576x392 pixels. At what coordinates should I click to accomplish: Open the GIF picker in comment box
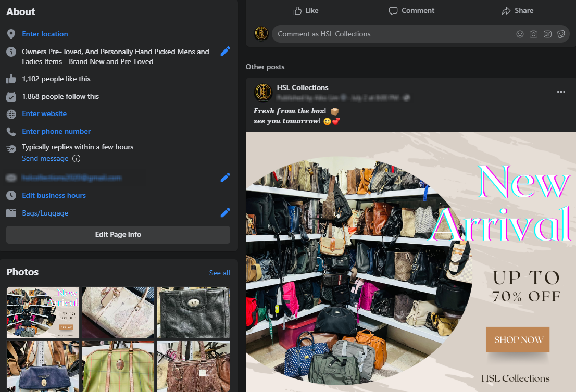(x=547, y=34)
